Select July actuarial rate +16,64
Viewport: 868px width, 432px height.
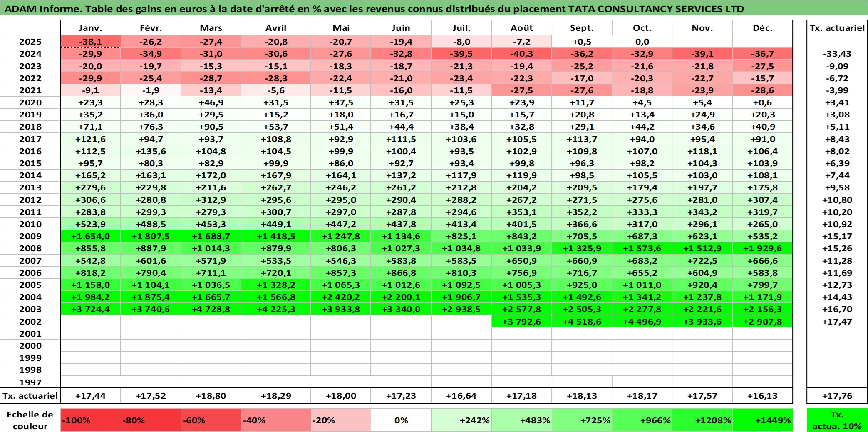click(x=461, y=396)
